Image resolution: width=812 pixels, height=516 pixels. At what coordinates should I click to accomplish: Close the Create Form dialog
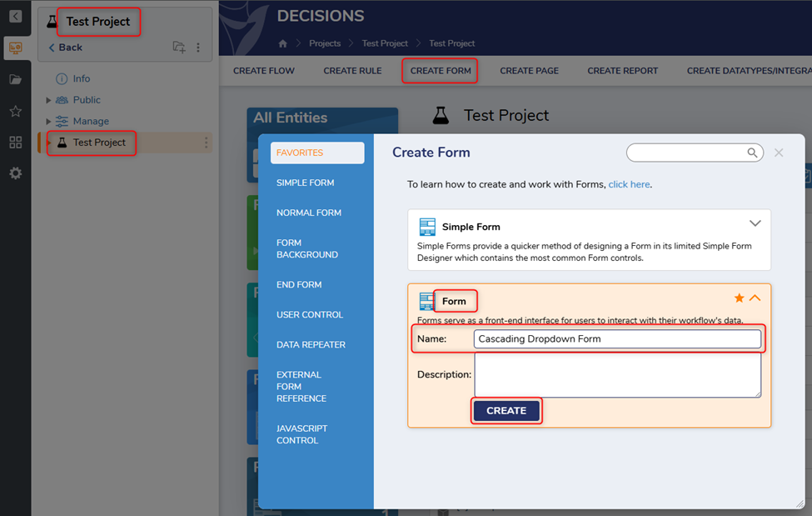point(779,153)
